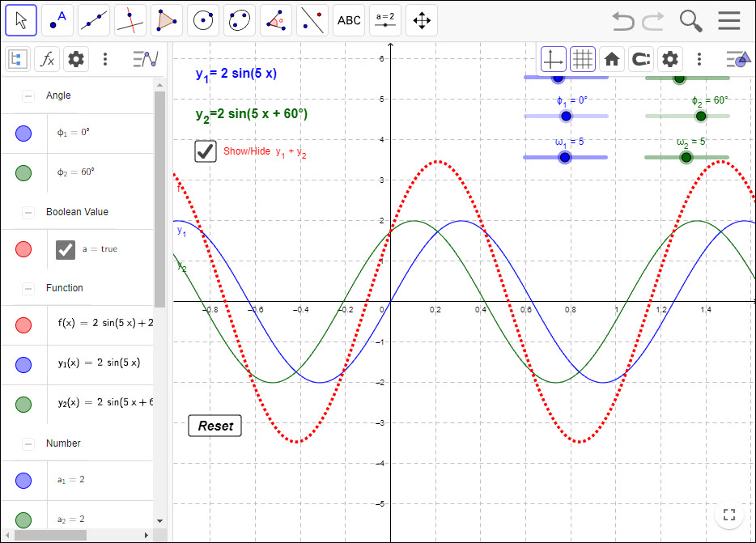Open the graphics view more options menu

click(x=699, y=59)
